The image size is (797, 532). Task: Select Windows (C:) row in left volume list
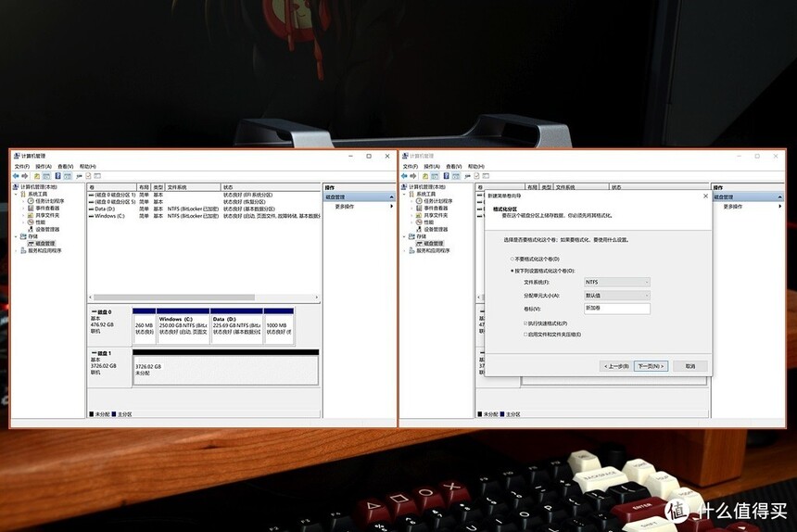click(204, 216)
